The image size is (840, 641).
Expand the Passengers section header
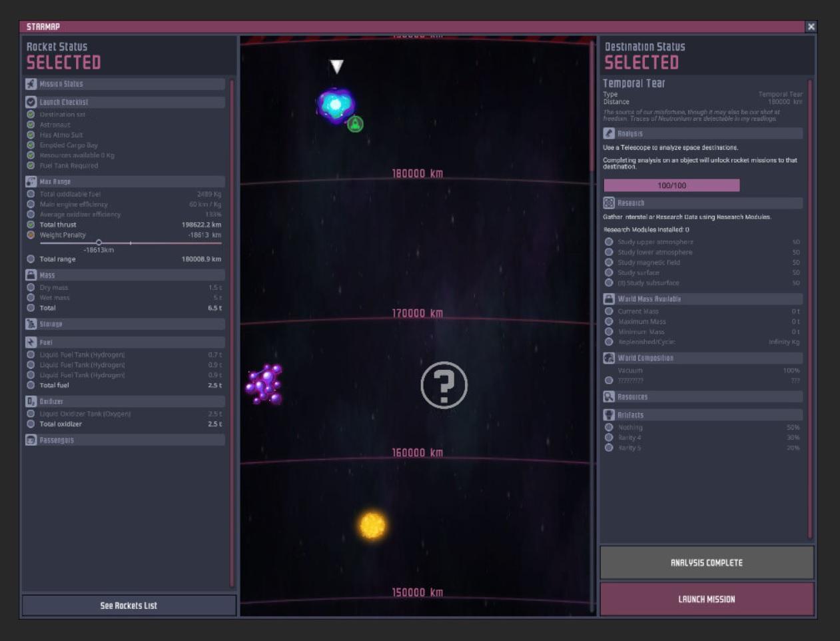pyautogui.click(x=125, y=440)
